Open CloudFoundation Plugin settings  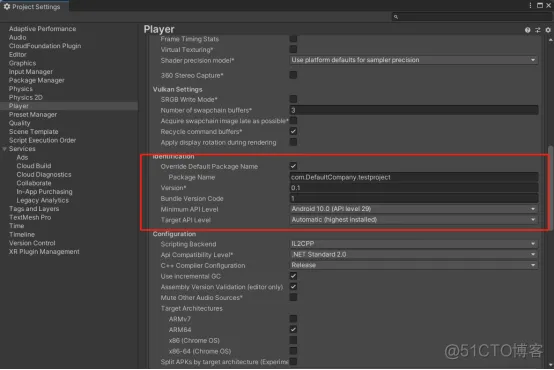pos(45,46)
